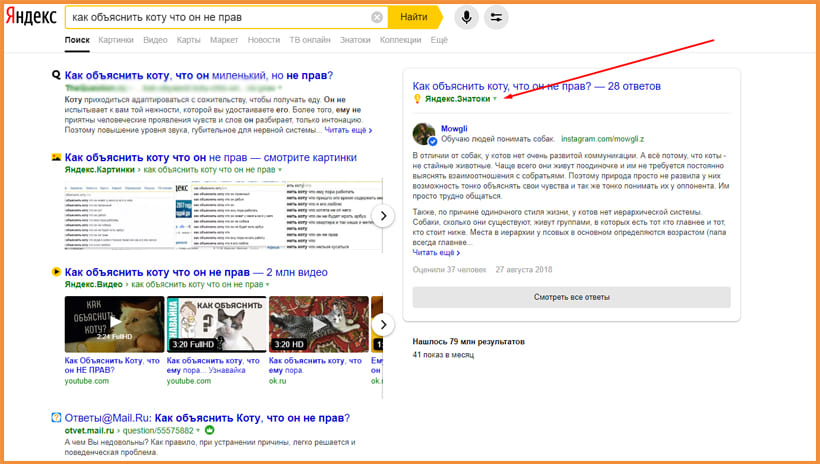Screen dimensions: 820x464
Task: Click the Яндекс.Картинки result icon
Action: 56,157
